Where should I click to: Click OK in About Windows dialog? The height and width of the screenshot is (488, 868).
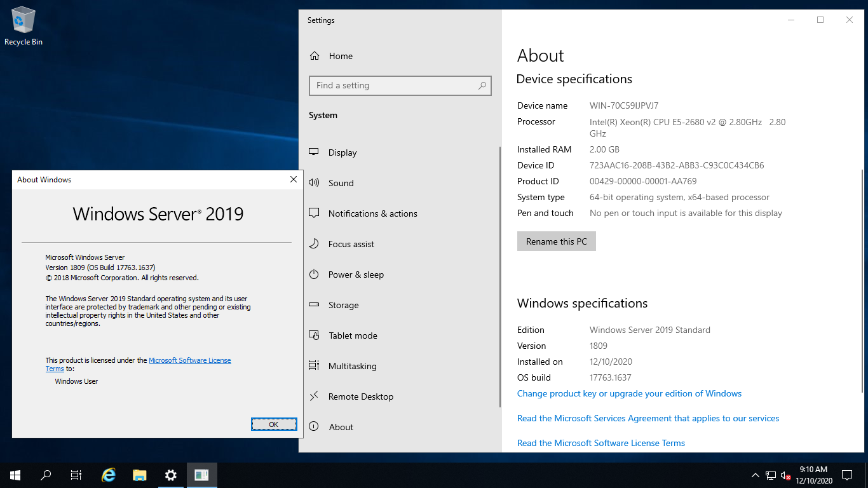pos(274,424)
